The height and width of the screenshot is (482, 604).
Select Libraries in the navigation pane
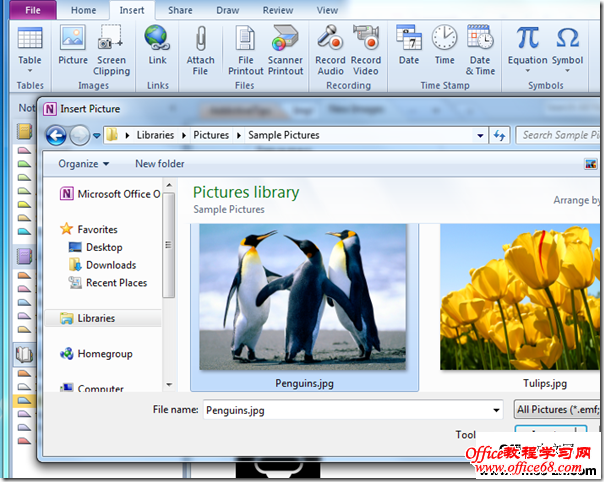(x=95, y=318)
